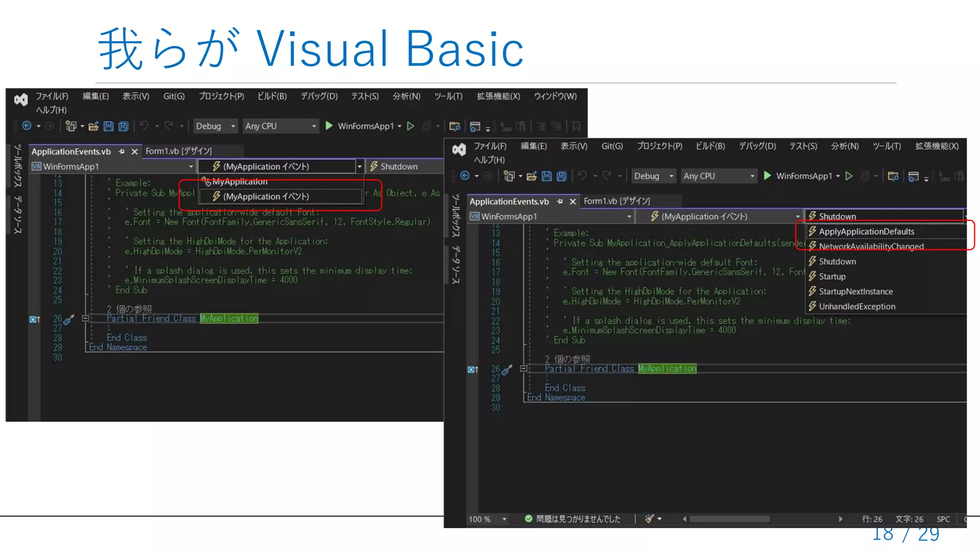The image size is (980, 551).
Task: Open ウィンドウ(W) menu in left window
Action: tap(555, 96)
